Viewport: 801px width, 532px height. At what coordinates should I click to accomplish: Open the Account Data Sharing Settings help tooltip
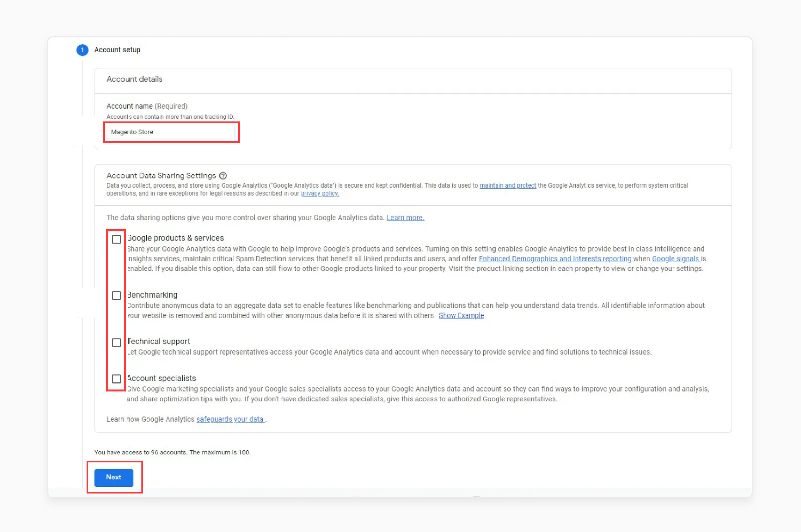pyautogui.click(x=223, y=176)
